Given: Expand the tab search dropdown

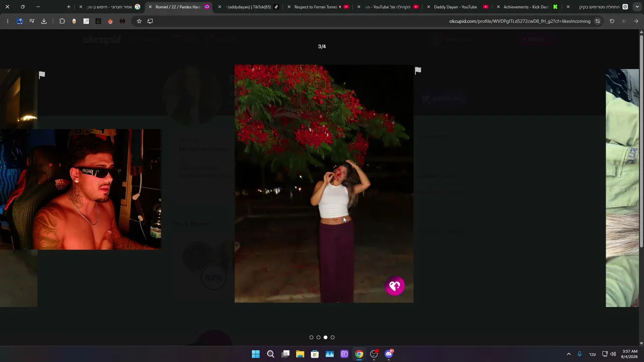Looking at the screenshot, I should point(638,7).
